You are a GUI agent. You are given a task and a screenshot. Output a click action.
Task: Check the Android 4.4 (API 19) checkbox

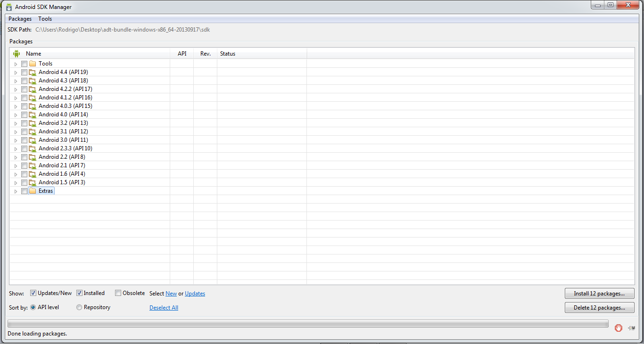tap(24, 72)
